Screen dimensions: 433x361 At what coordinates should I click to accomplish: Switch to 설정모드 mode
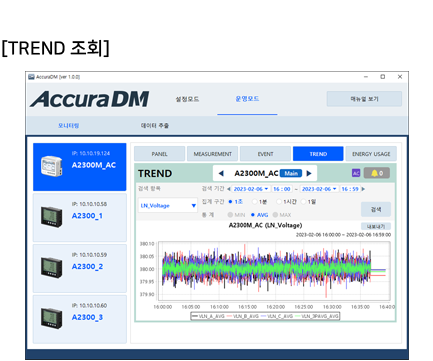(187, 99)
